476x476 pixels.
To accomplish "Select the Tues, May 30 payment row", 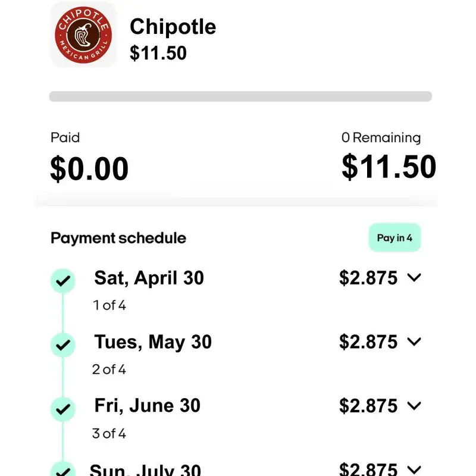I will (153, 342).
